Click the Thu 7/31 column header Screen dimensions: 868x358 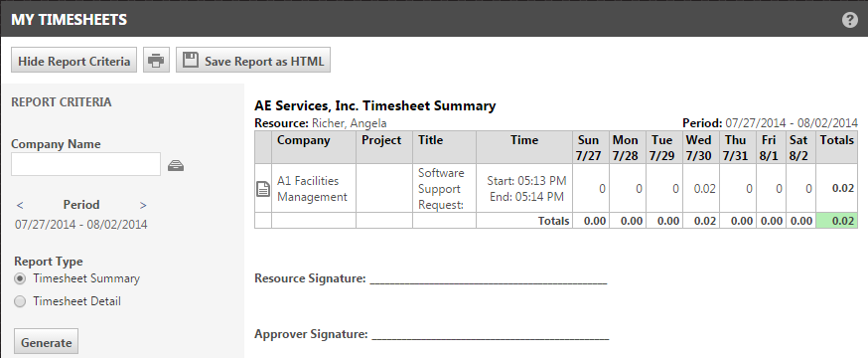(737, 147)
